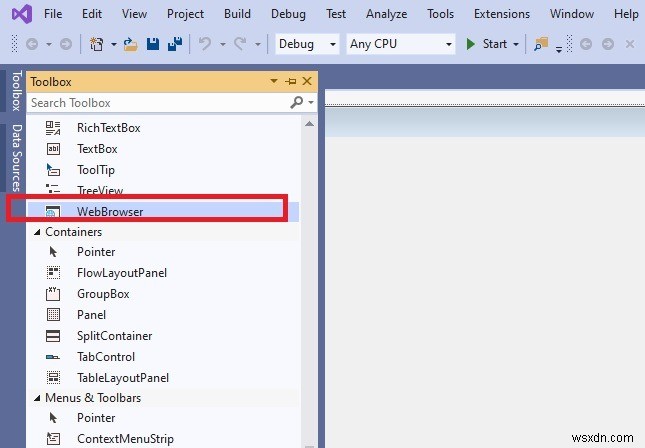Click the TableLayoutPanel control icon
Screen dimensions: 645x448
coord(53,378)
